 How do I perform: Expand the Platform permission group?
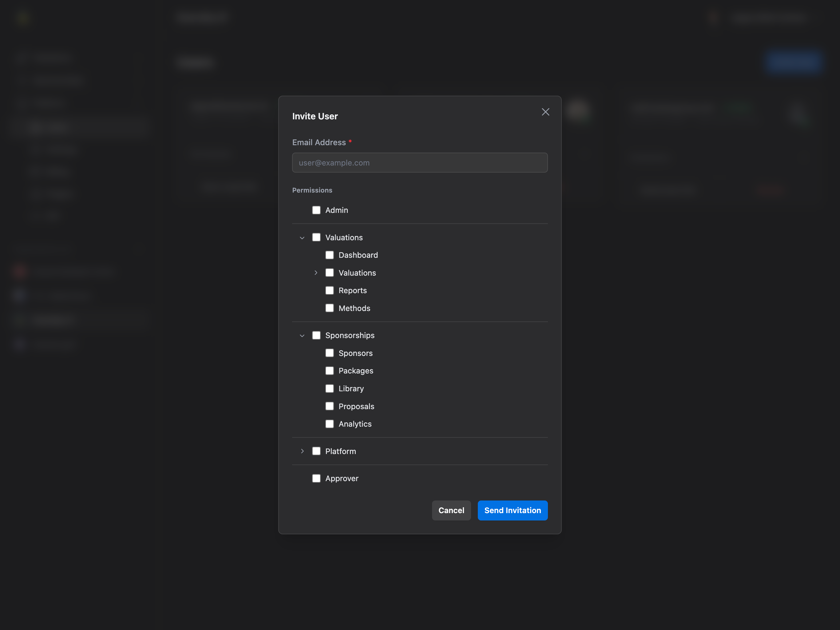click(x=302, y=451)
